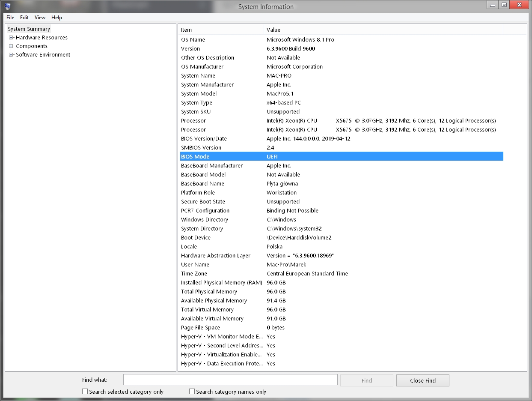
Task: Sort by the Value column header
Action: [x=383, y=30]
